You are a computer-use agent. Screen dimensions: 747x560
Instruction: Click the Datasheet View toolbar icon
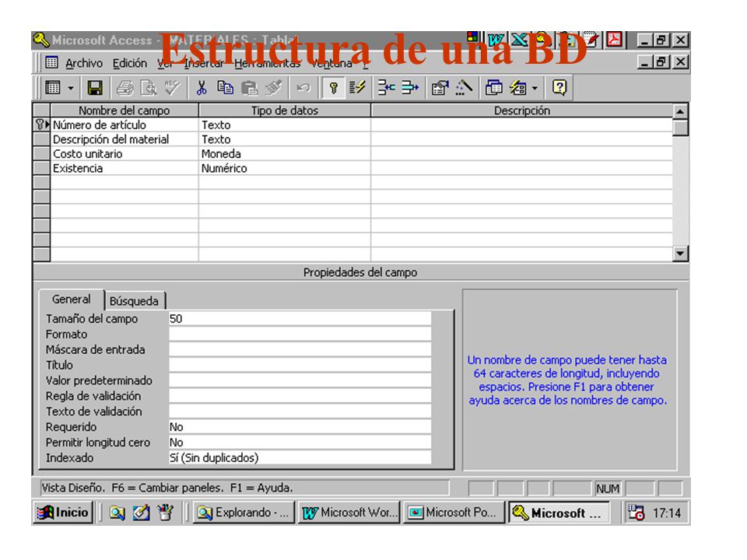coord(52,88)
